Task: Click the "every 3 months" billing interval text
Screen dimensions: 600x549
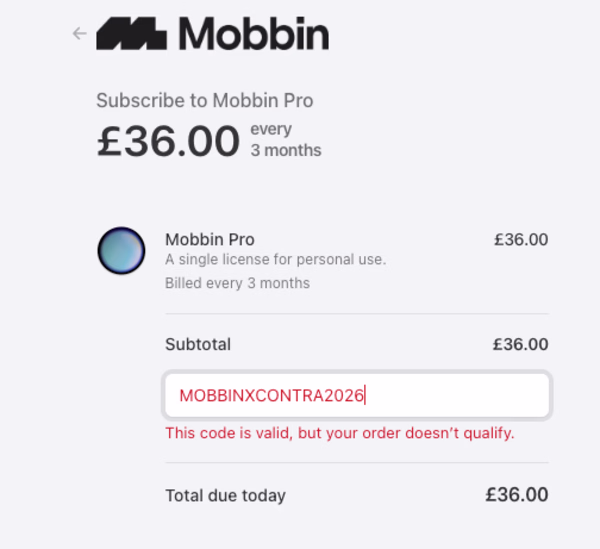Action: coord(285,140)
